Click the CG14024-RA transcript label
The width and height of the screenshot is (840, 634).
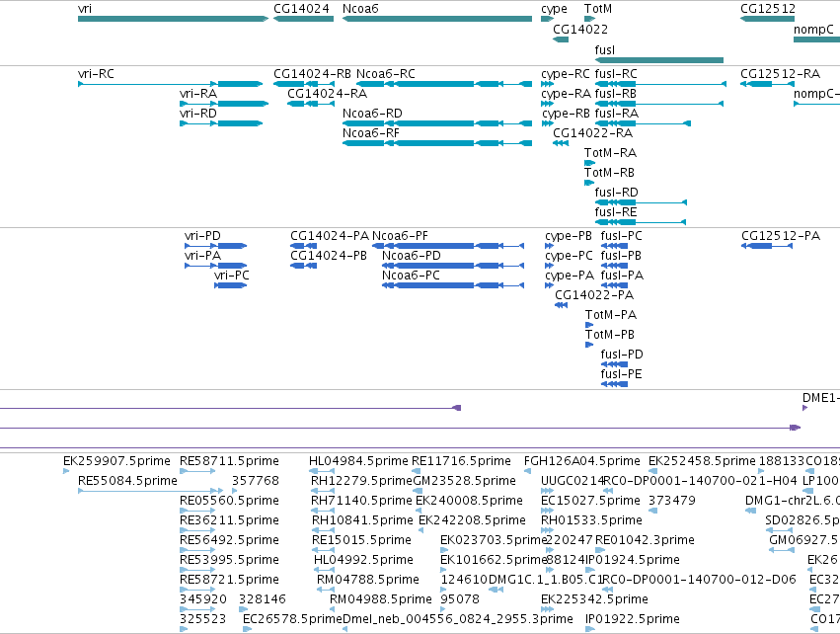pos(327,93)
